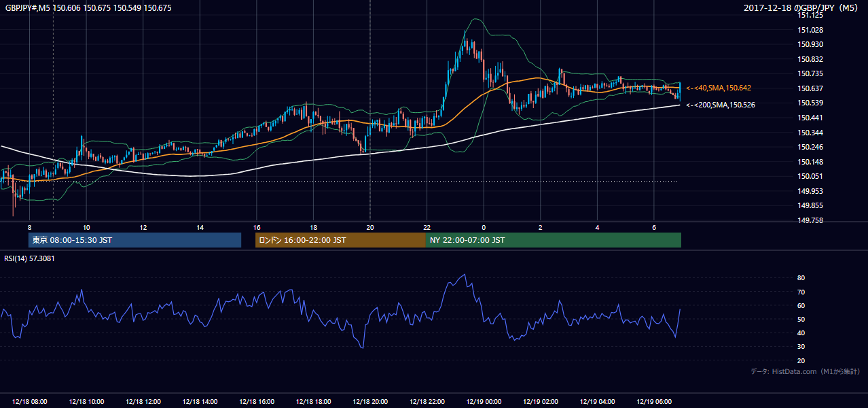Select RSI scale value 40
868x408 pixels.
801,333
